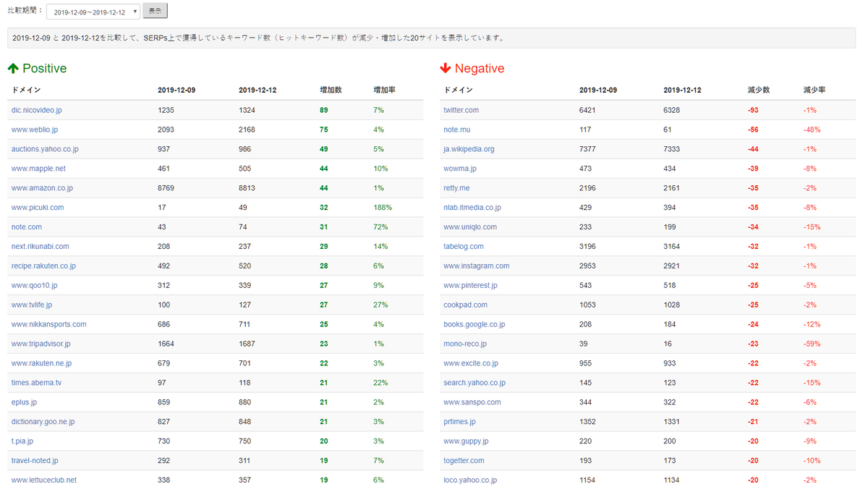868x492 pixels.
Task: Click the 増加率 column header
Action: pyautogui.click(x=385, y=90)
